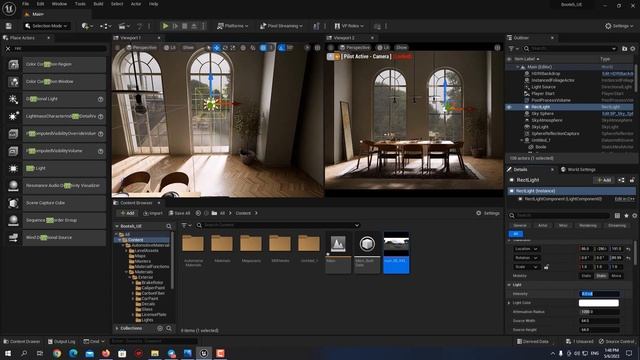Image resolution: width=640 pixels, height=360 pixels.
Task: Open the Cinematics clapperboard icon
Action: pyautogui.click(x=124, y=26)
